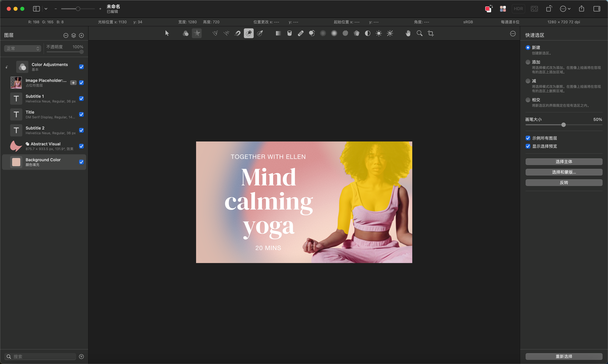Screen dimensions: 608x364
Task: Hide the Background Color layer
Action: (x=81, y=162)
